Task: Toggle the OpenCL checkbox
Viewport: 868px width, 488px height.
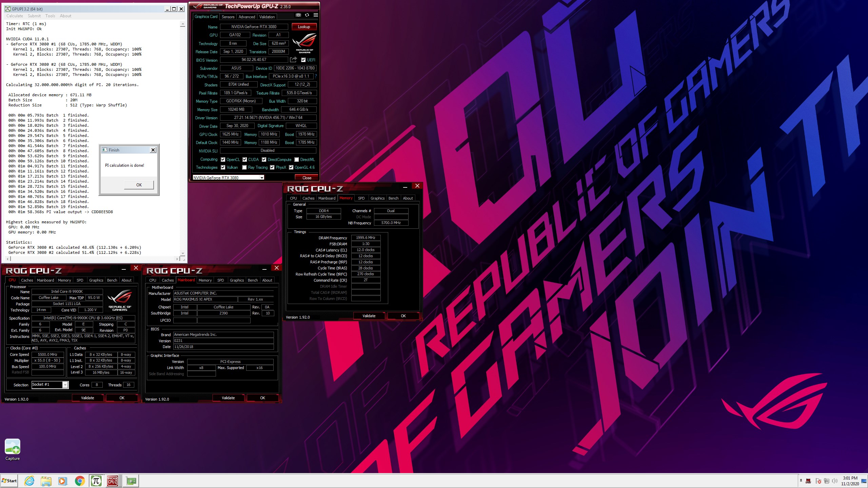Action: tap(223, 160)
